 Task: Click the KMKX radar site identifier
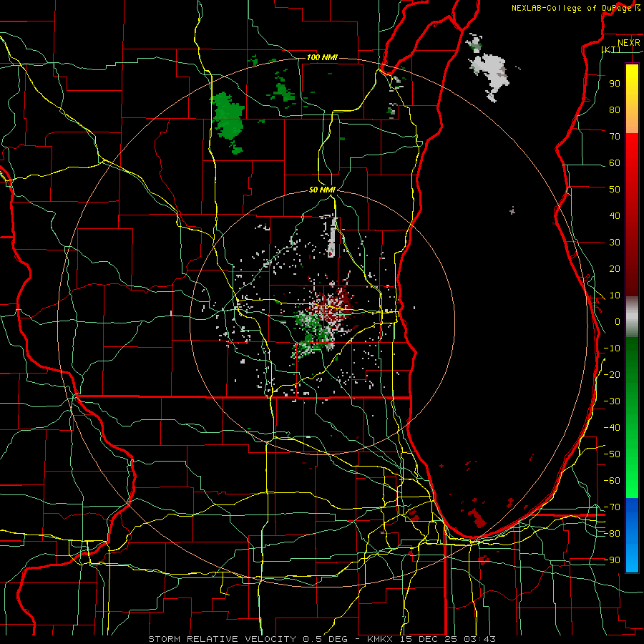(381, 639)
